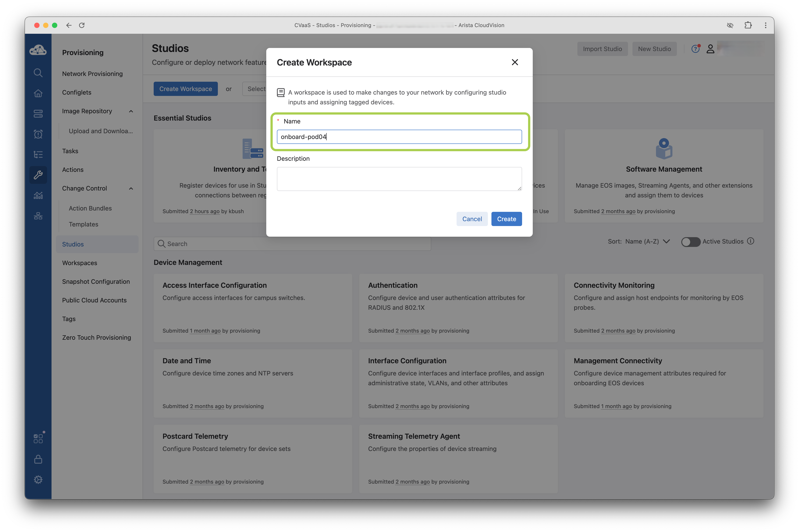Click the Create button in dialog
The height and width of the screenshot is (532, 799).
tap(506, 219)
